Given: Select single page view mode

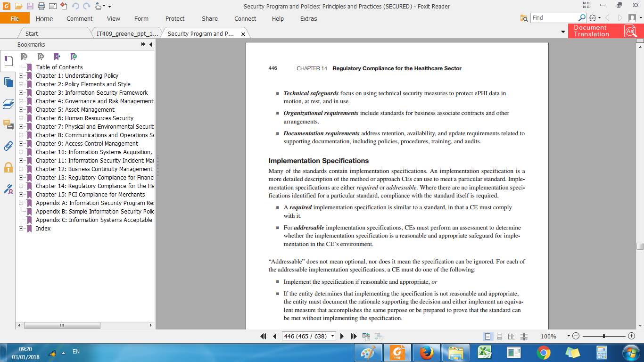Looking at the screenshot, I should click(x=487, y=336).
